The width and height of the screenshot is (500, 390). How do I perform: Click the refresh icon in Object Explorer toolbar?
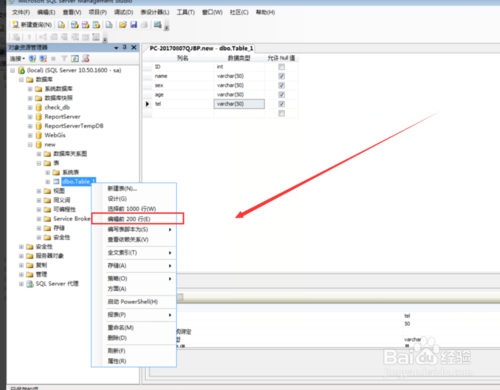pyautogui.click(x=75, y=59)
